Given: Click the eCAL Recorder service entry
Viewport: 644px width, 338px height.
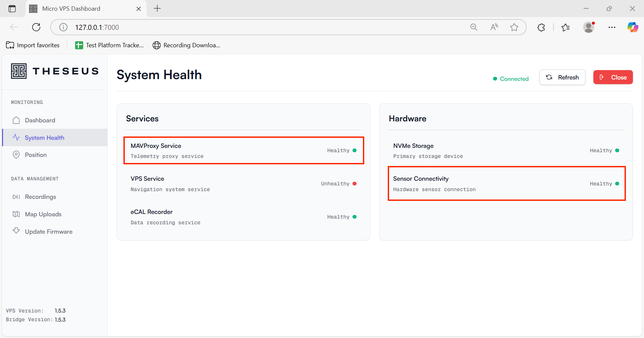Looking at the screenshot, I should pos(244,217).
